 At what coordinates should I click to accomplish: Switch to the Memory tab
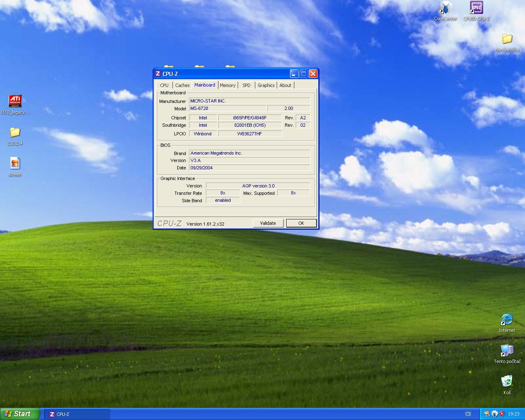228,85
